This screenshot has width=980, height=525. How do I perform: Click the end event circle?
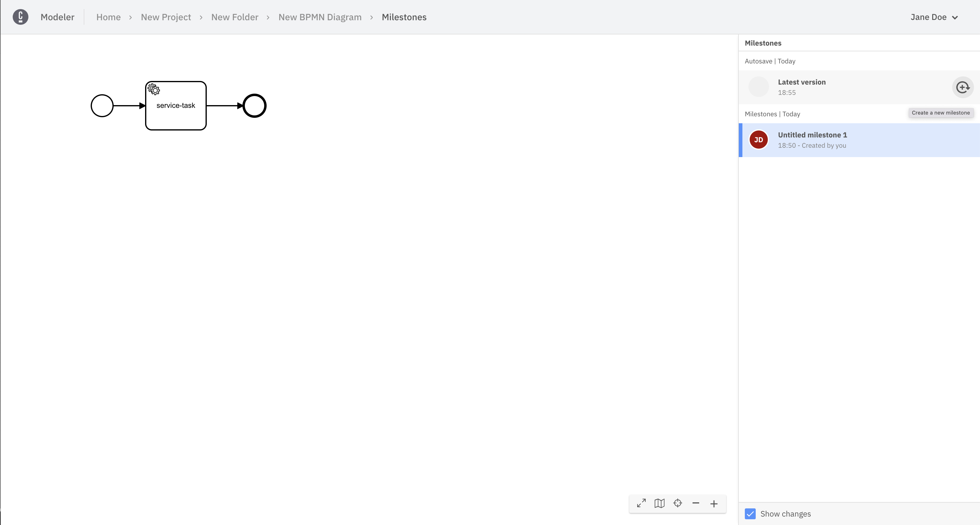tap(255, 106)
